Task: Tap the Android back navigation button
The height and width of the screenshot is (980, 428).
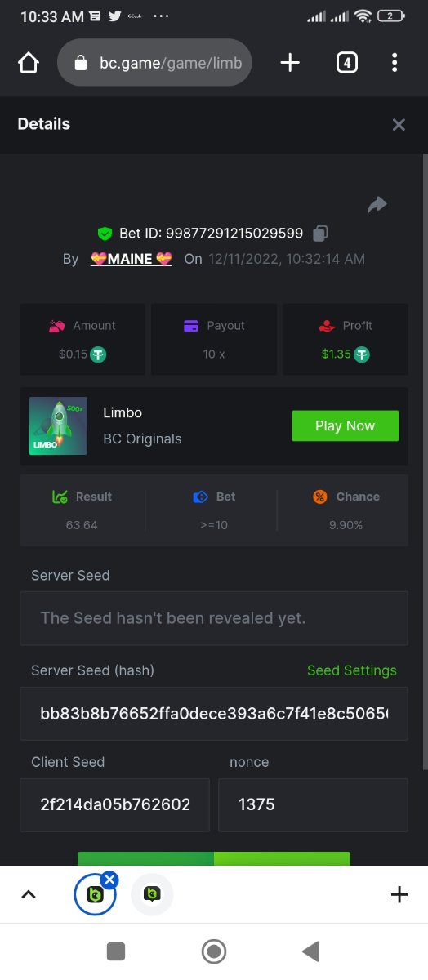Action: pos(310,951)
